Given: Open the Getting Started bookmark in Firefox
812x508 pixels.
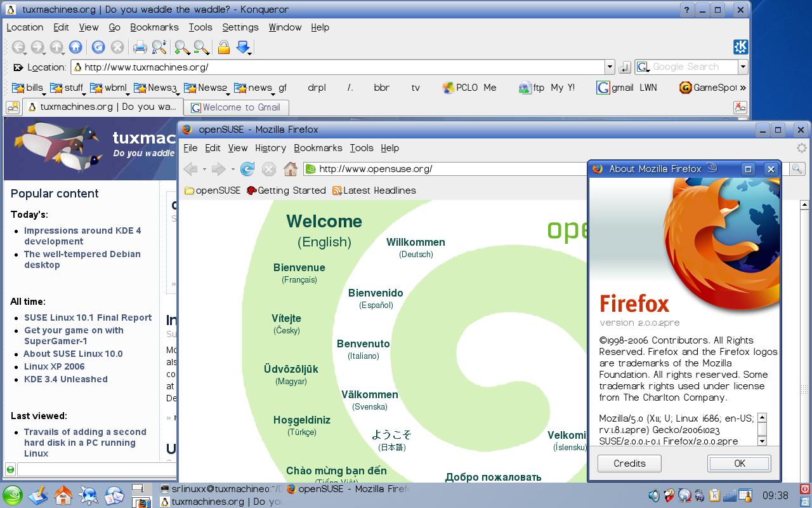Looking at the screenshot, I should (x=285, y=190).
